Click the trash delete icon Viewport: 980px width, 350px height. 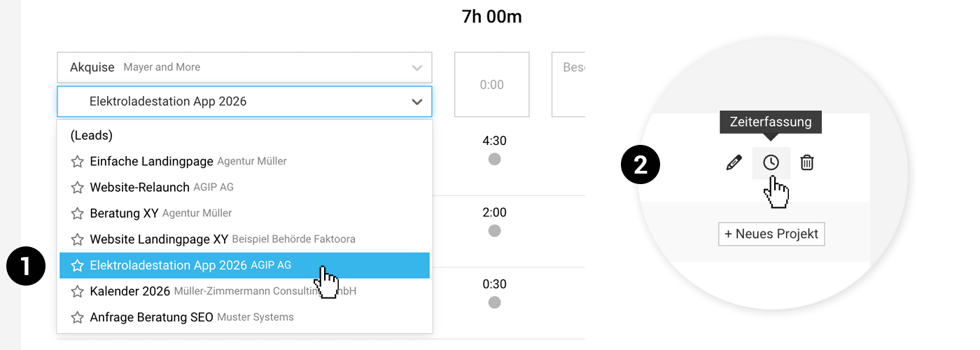tap(807, 163)
